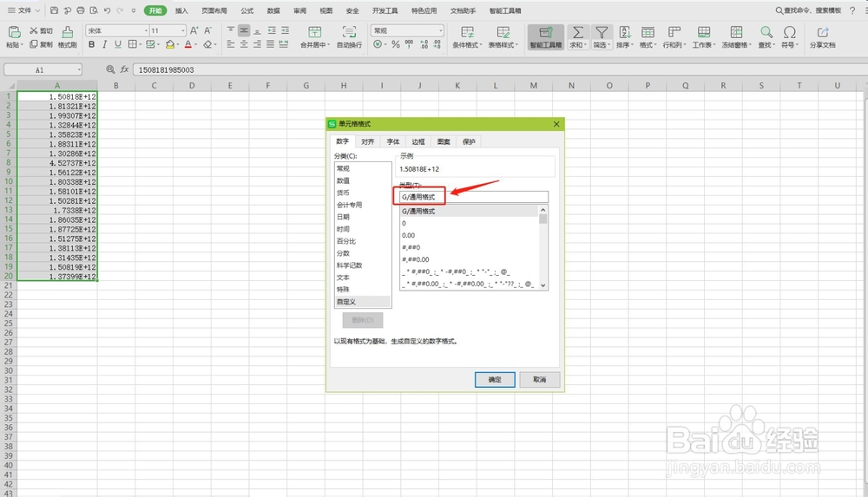Open the Alignment (对齐) tab in the dialog
Image resolution: width=868 pixels, height=497 pixels.
point(367,141)
